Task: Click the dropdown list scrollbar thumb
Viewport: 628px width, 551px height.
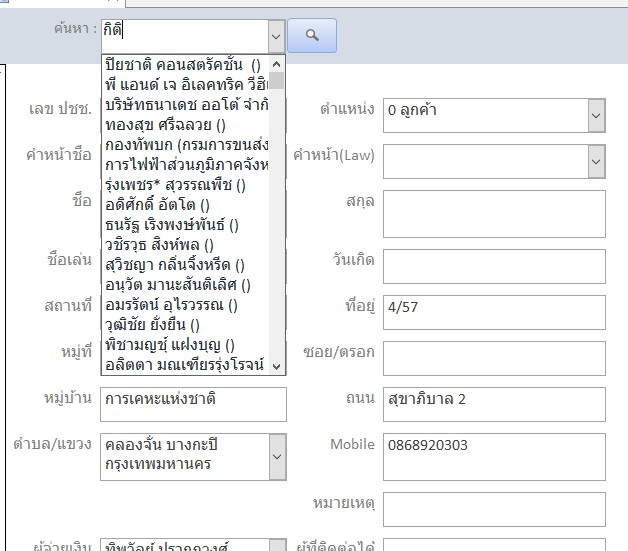Action: tap(277, 80)
